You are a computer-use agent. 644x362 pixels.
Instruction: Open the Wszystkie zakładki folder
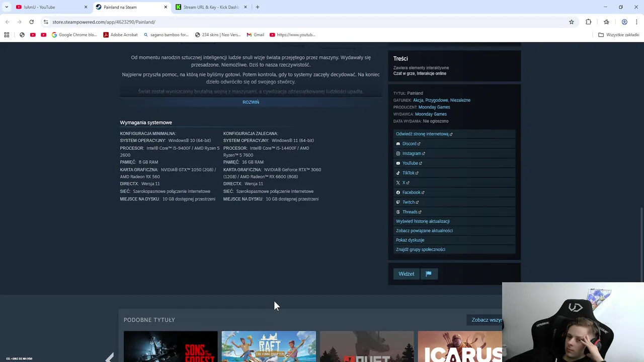(618, 35)
